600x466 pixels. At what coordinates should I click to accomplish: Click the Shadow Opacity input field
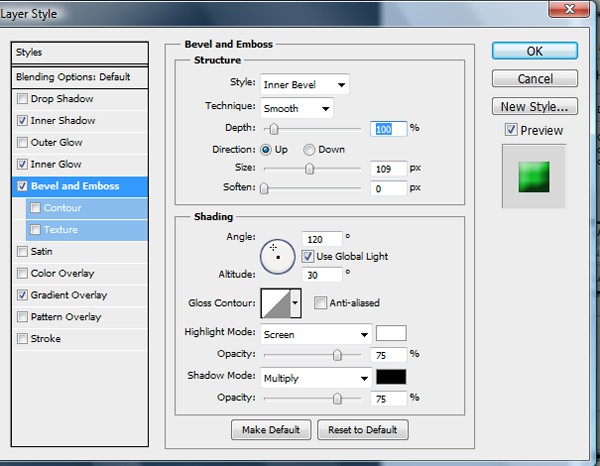[x=388, y=399]
